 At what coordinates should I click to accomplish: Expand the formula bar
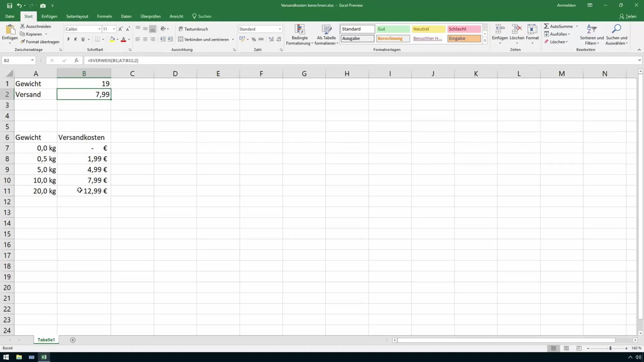tap(639, 60)
